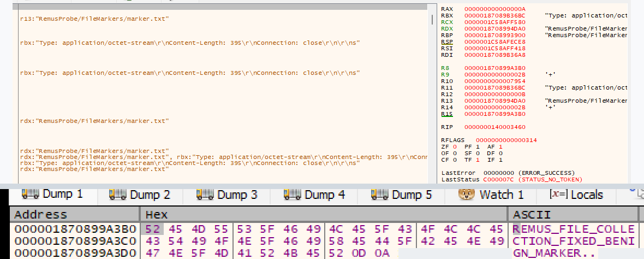Select the highlighted hex byte 52

[x=153, y=229]
